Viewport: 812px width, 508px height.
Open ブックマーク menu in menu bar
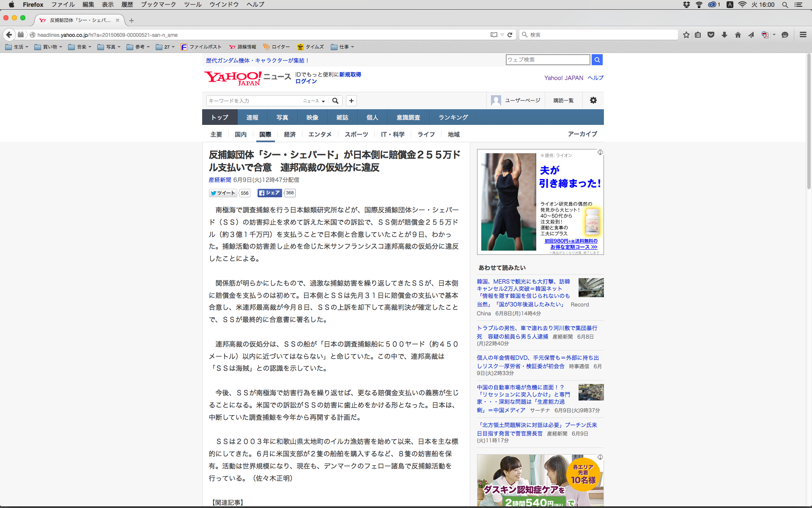pyautogui.click(x=158, y=5)
